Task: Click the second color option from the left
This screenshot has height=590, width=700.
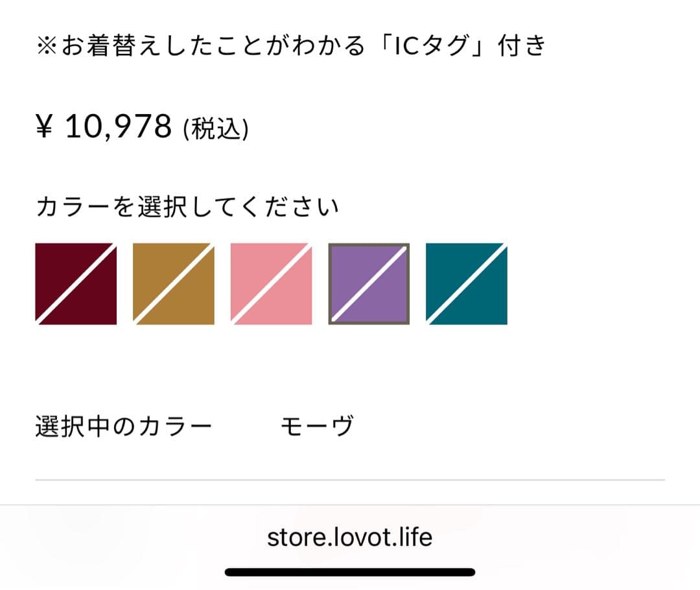Action: (172, 283)
